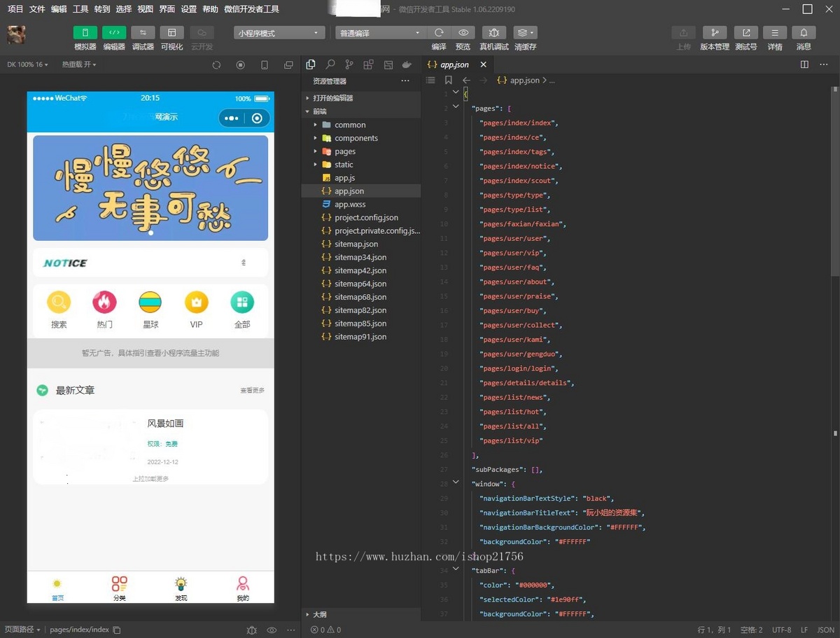
Task: Toggle the 调试器 debugger panel button
Action: click(x=143, y=33)
